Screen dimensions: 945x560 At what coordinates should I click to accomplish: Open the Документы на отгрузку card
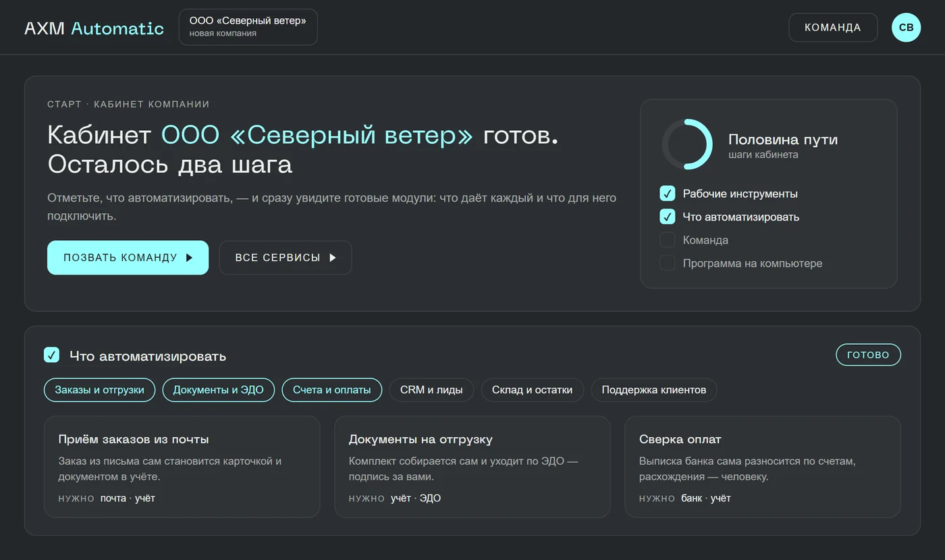[x=472, y=467]
